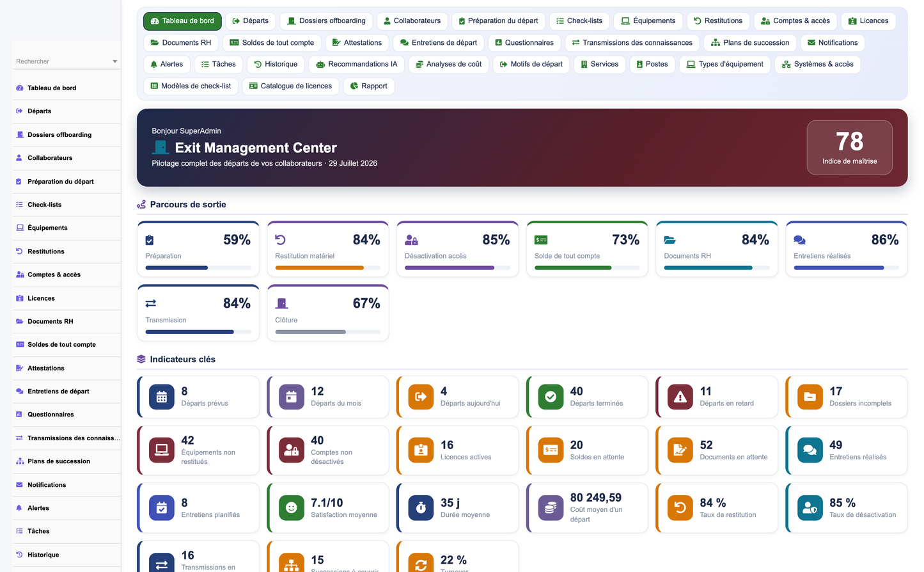Click the money-check icon on Solde de tout compte card
924x572 pixels.
click(541, 240)
